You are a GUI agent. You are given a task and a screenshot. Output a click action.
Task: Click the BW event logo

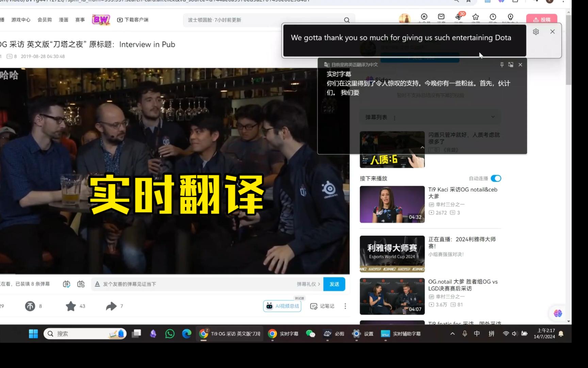tap(101, 20)
